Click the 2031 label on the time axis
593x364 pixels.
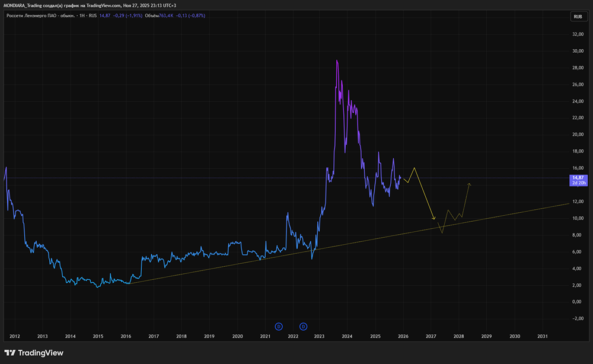[543, 336]
